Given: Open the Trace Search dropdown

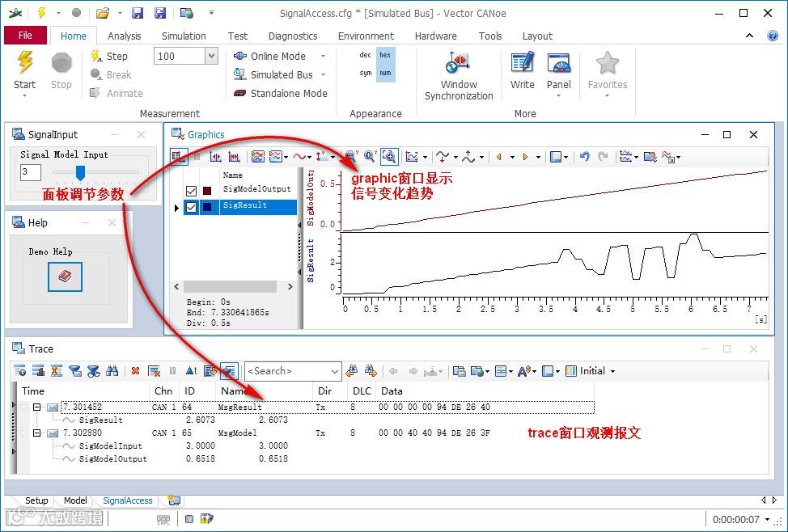Looking at the screenshot, I should click(335, 371).
